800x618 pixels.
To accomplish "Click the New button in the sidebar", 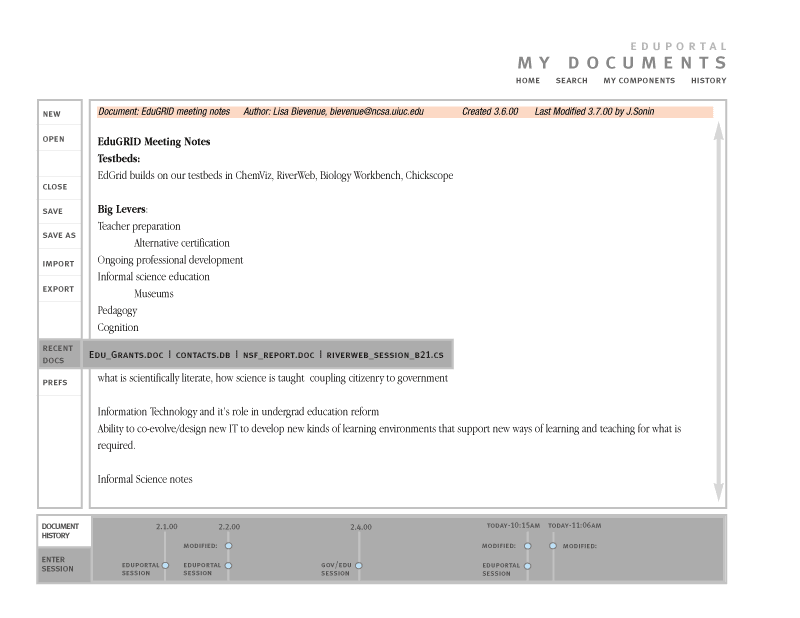I will pos(52,115).
